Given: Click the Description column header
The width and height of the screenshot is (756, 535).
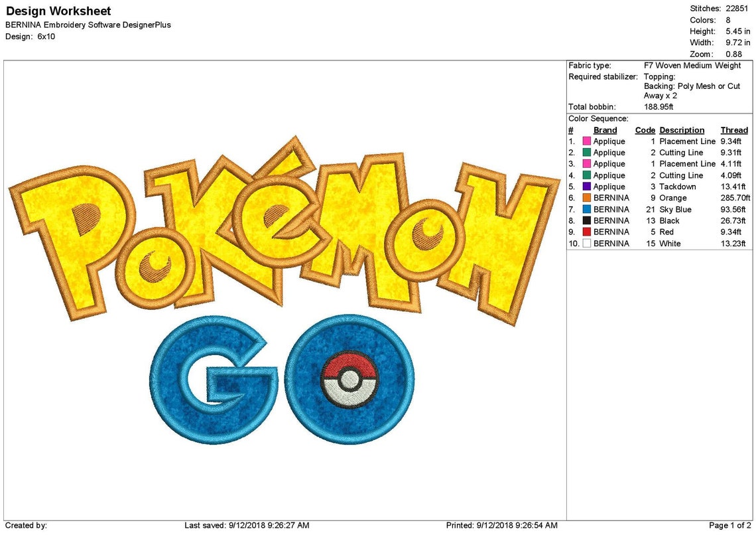Looking at the screenshot, I should 682,129.
